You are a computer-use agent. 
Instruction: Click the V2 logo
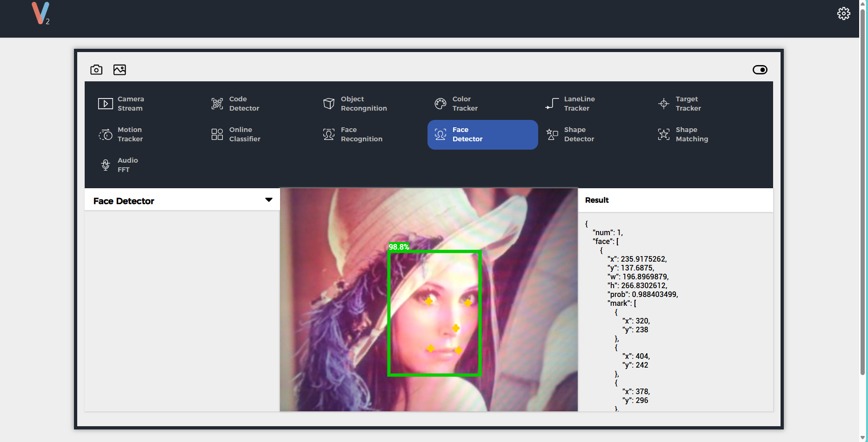pyautogui.click(x=40, y=13)
